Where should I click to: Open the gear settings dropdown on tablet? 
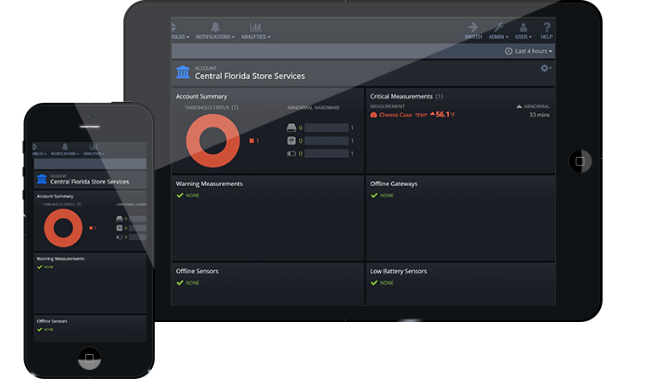tap(546, 68)
